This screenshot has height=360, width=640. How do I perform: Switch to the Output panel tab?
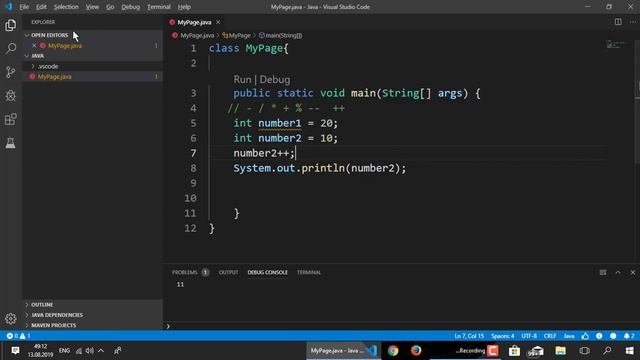coord(228,272)
